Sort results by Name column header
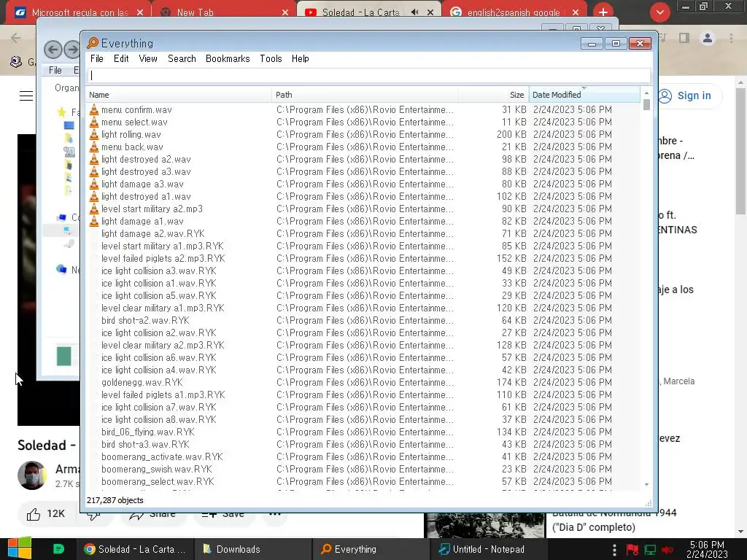 tap(179, 95)
